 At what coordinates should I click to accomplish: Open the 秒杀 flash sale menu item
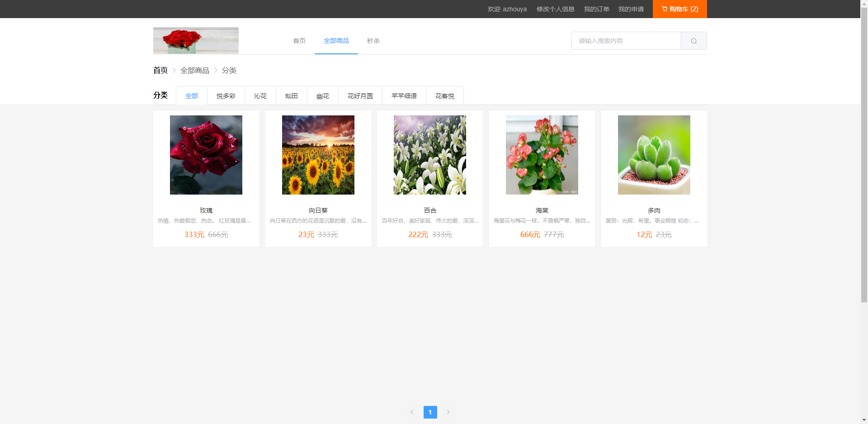click(373, 41)
